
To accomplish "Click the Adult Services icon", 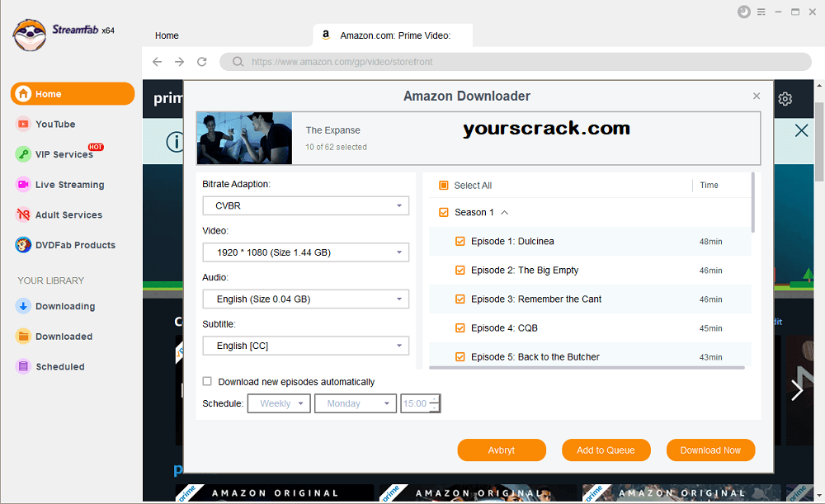I will [x=23, y=214].
